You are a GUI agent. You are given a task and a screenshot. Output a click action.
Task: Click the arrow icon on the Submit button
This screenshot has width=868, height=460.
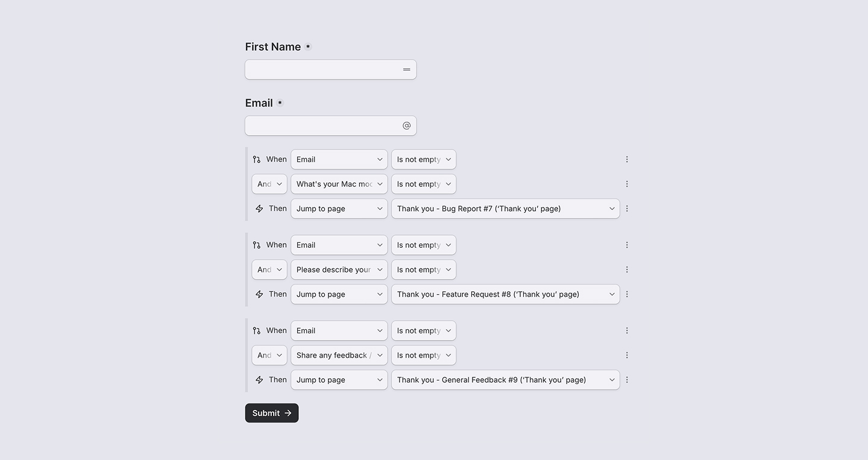click(288, 413)
